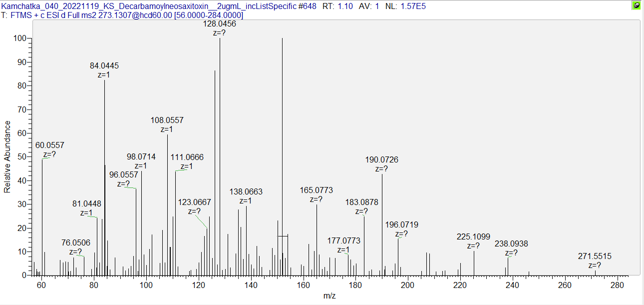Click the 238.0938 peak label

(x=511, y=244)
